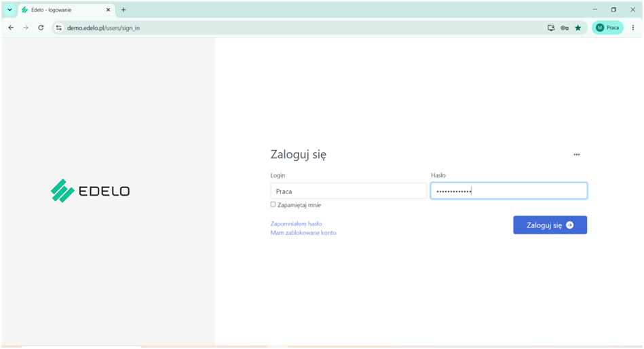Bookmark this page with the star icon
Viewport: 644px width, 349px height.
coord(578,28)
